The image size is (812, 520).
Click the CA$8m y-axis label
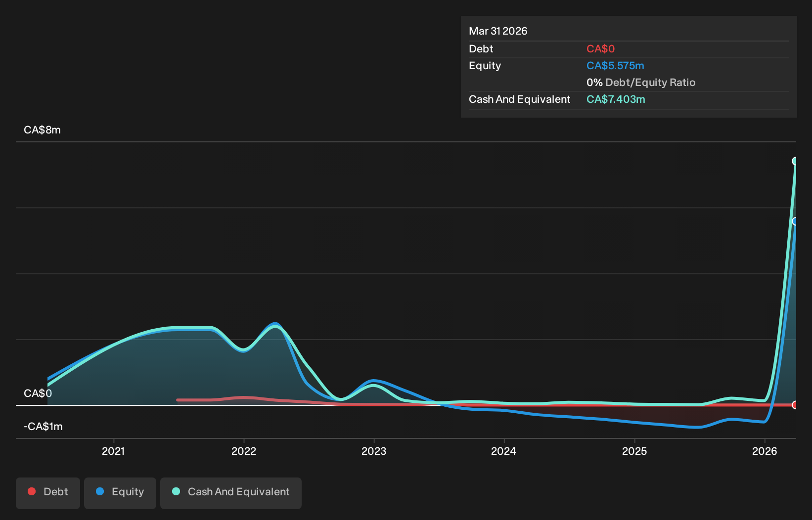tap(43, 130)
